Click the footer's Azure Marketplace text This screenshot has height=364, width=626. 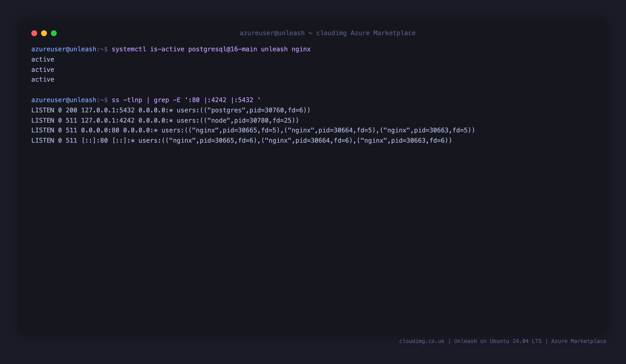pos(579,341)
